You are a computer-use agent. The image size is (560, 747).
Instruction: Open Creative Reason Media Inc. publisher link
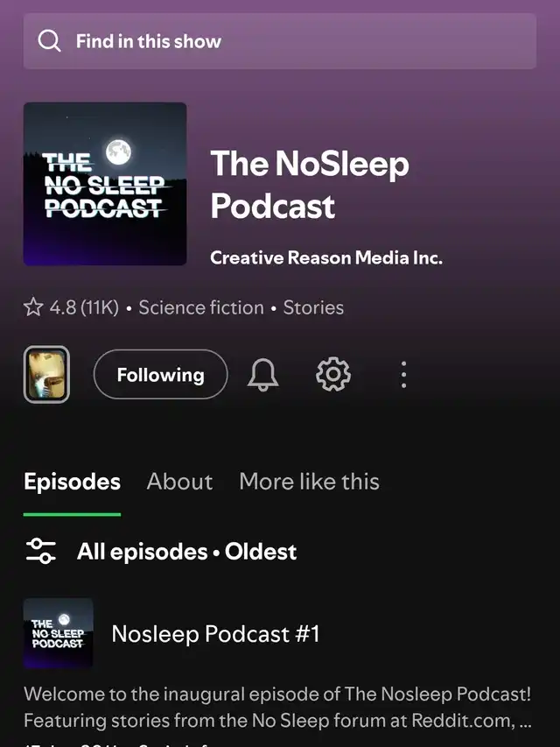pos(326,257)
